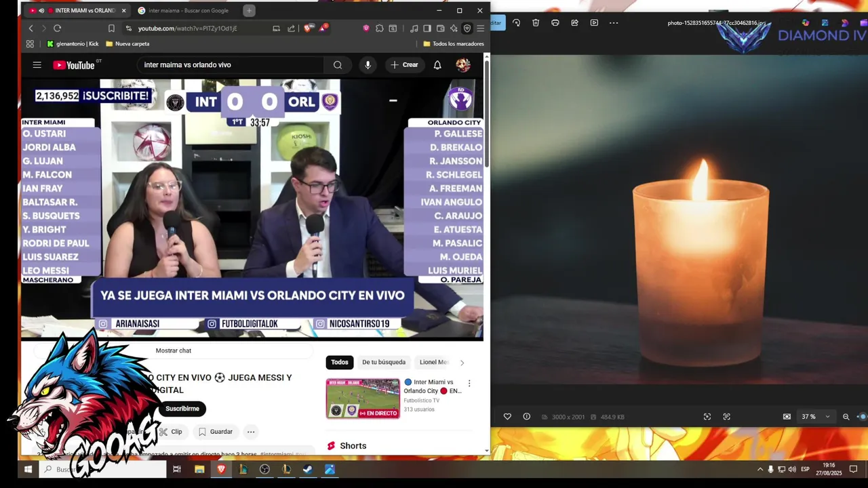Open Inter Miami vs Orlando City thumbnail
Screen dimensions: 868x488
coord(363,399)
